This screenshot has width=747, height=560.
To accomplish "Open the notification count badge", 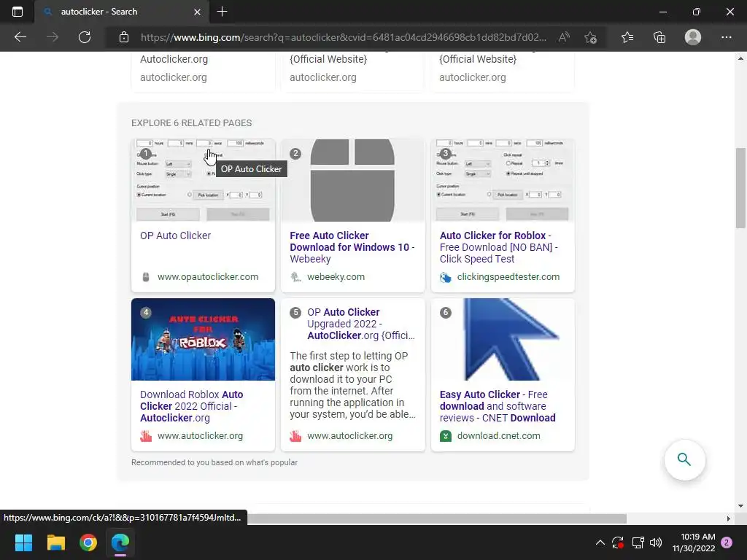I will pyautogui.click(x=727, y=542).
